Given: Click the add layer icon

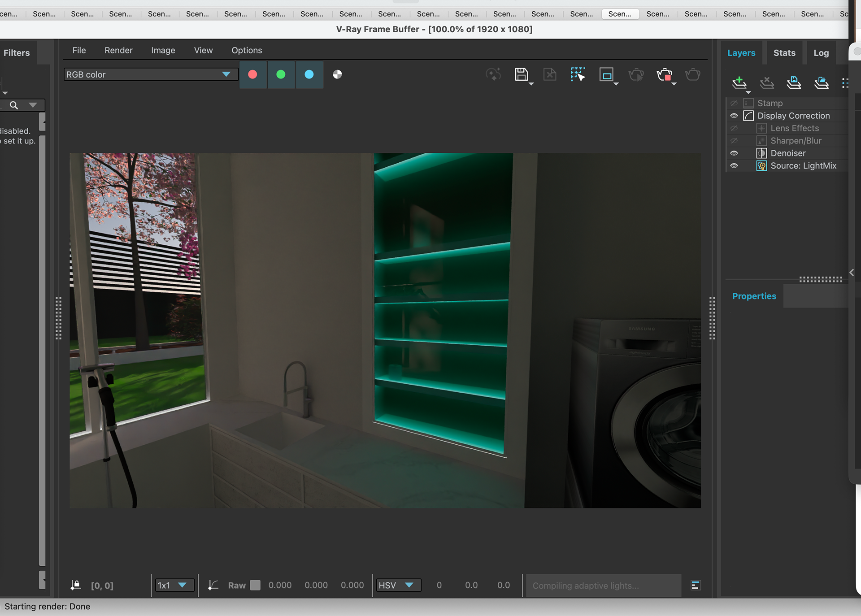Looking at the screenshot, I should coord(739,82).
